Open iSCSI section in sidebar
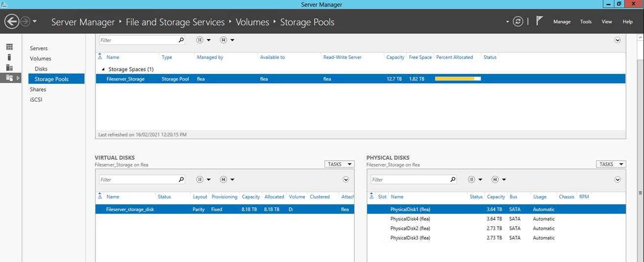This screenshot has width=644, height=262. pos(36,100)
